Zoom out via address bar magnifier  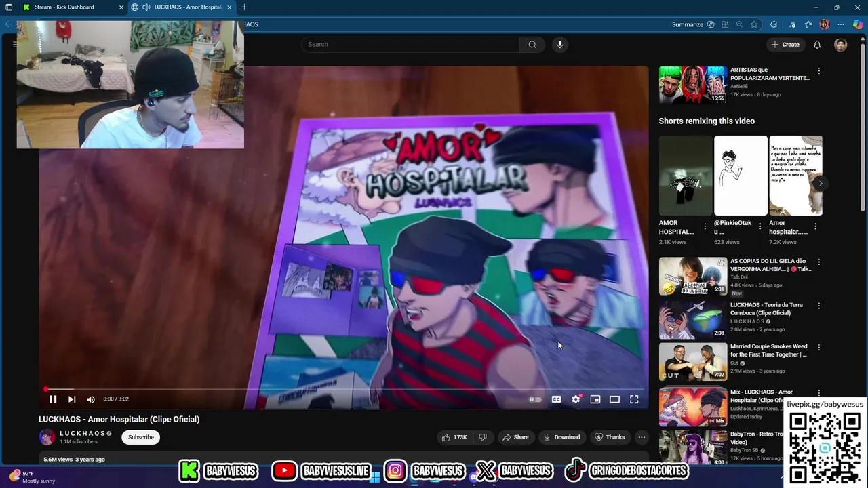click(x=739, y=24)
